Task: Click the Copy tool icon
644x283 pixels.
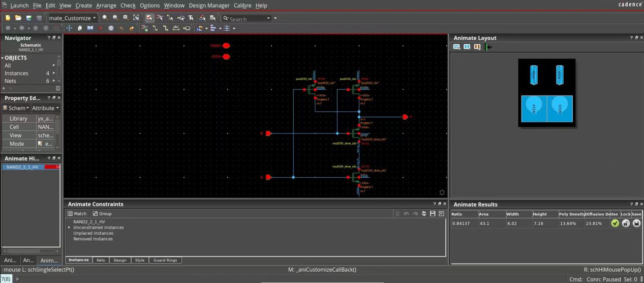Action: pyautogui.click(x=79, y=28)
